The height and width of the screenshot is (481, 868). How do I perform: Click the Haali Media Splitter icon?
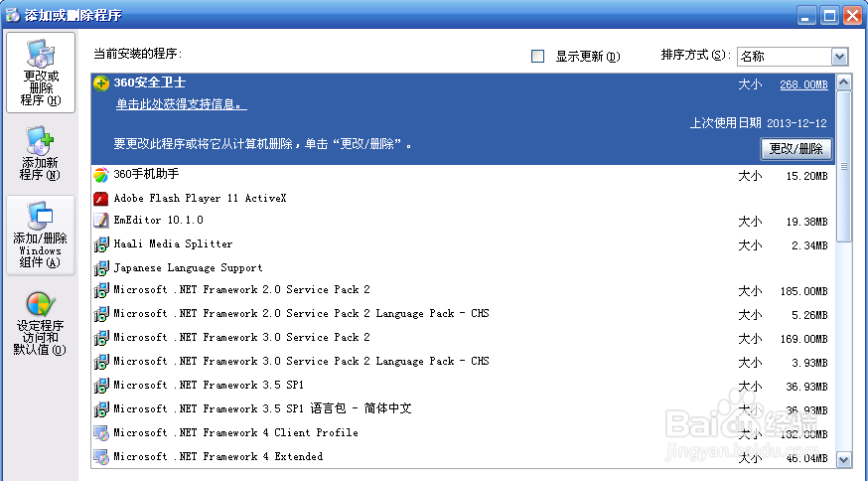[x=100, y=244]
